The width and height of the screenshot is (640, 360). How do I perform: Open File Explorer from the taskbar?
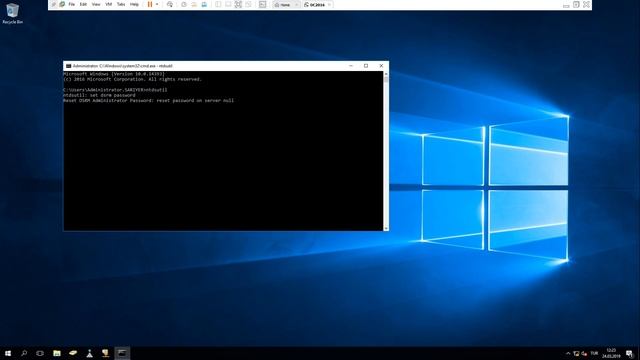57,353
